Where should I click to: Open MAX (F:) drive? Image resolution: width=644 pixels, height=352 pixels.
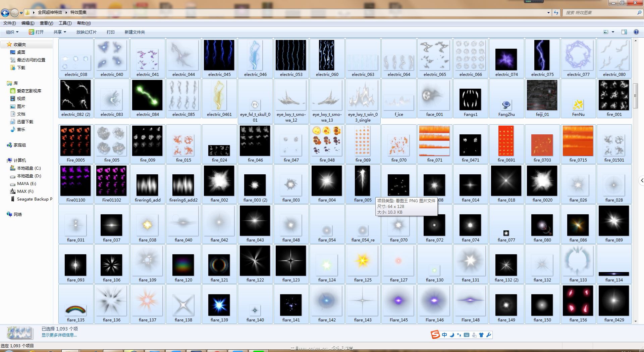(x=25, y=191)
